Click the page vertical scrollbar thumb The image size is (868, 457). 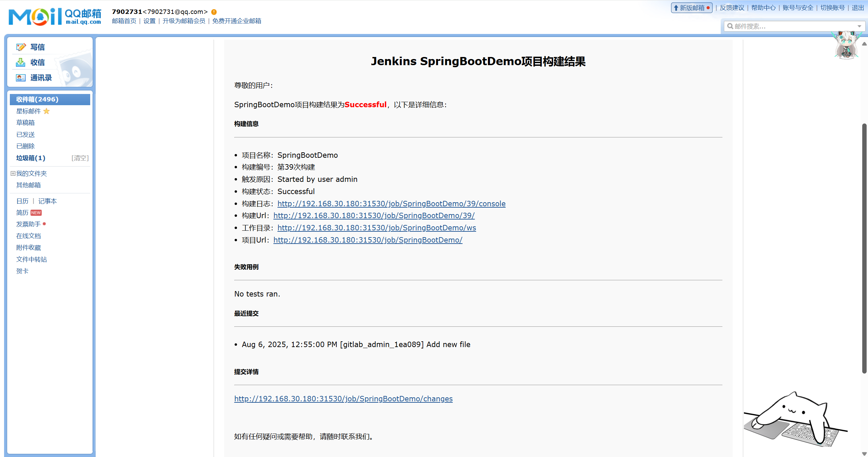(864, 249)
